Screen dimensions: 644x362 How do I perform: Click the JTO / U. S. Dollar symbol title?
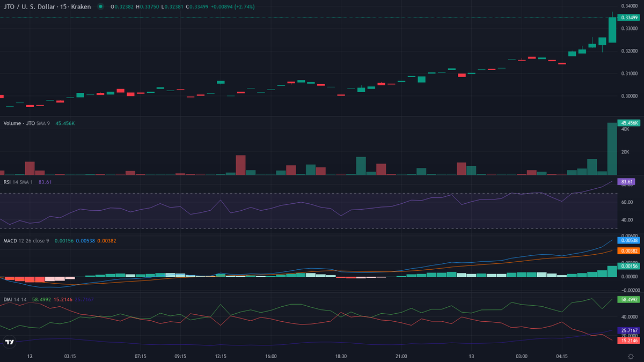point(32,6)
